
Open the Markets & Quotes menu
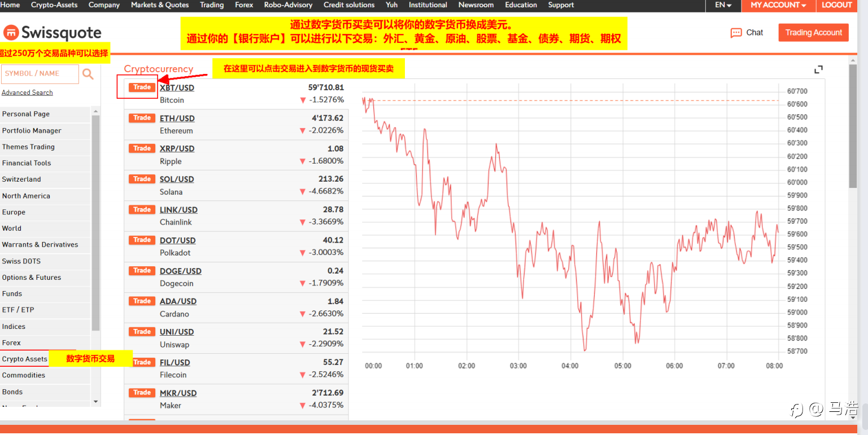[160, 5]
